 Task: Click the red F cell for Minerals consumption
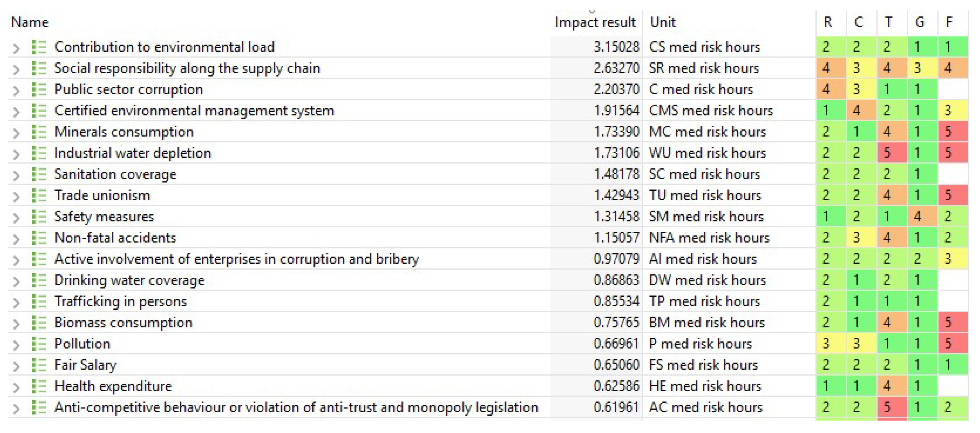pyautogui.click(x=953, y=132)
